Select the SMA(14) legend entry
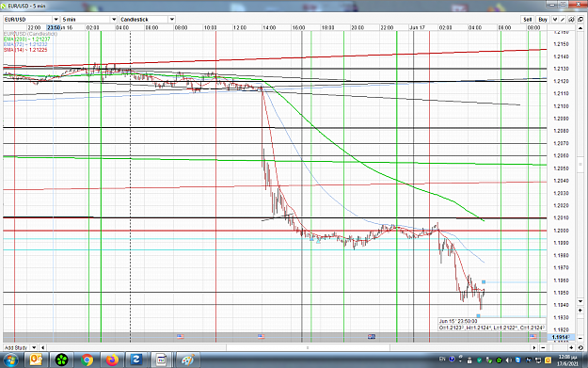Image resolution: width=588 pixels, height=368 pixels. (25, 50)
